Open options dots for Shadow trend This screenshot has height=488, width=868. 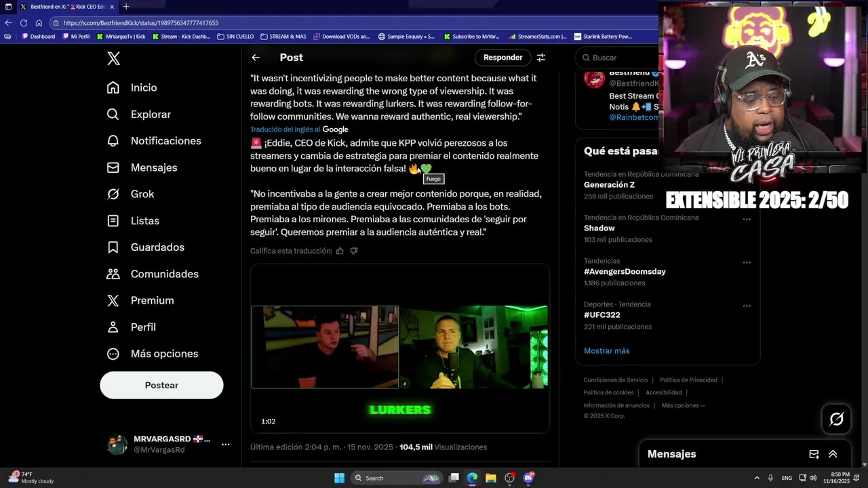[x=747, y=219]
